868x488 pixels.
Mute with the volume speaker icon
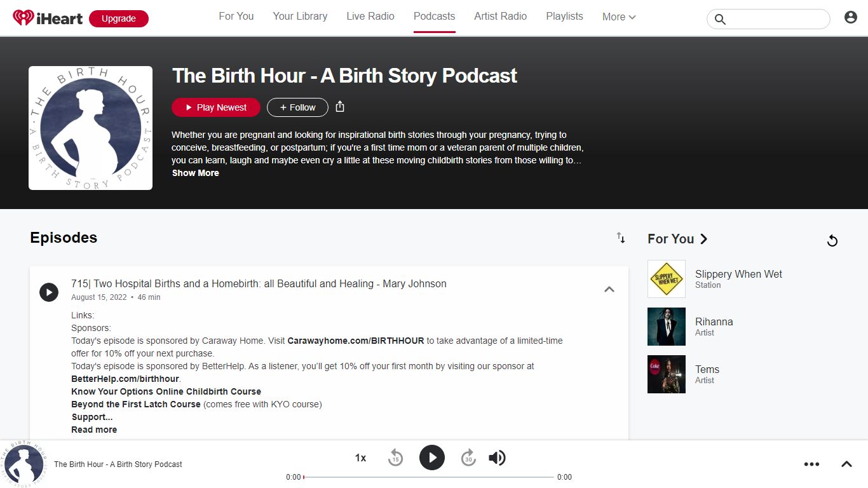tap(497, 457)
